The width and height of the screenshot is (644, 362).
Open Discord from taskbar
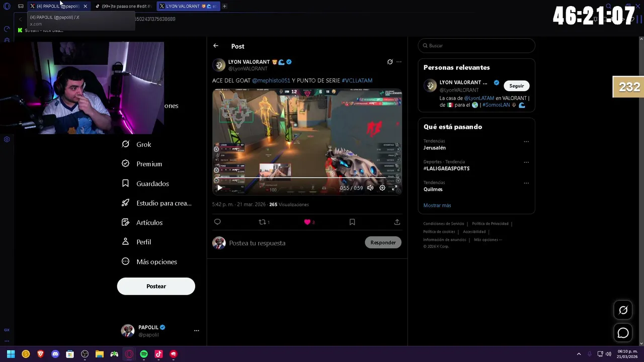click(x=55, y=354)
